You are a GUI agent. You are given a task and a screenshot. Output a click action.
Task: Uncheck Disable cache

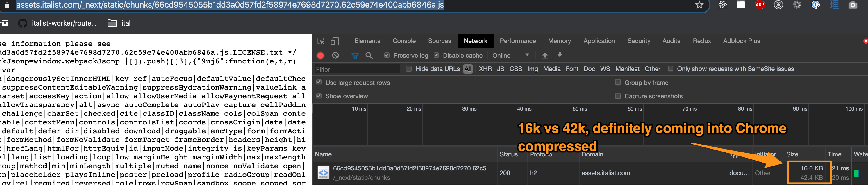(x=436, y=55)
